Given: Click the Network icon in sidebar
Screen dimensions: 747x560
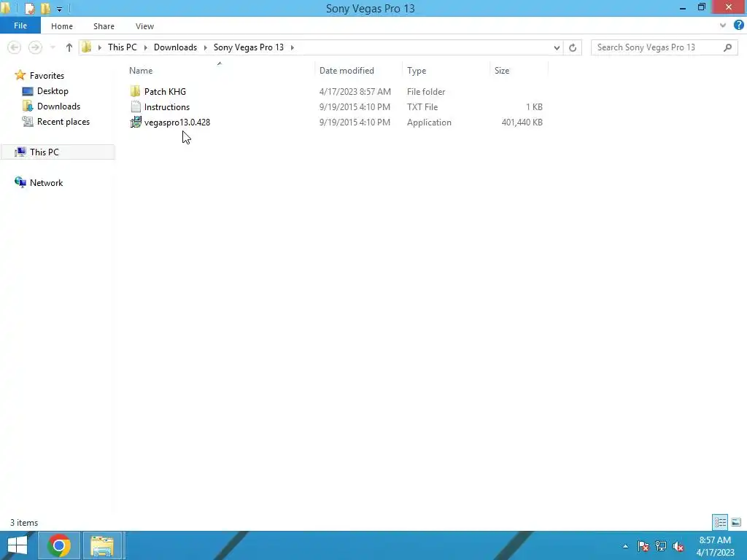Looking at the screenshot, I should pos(20,182).
